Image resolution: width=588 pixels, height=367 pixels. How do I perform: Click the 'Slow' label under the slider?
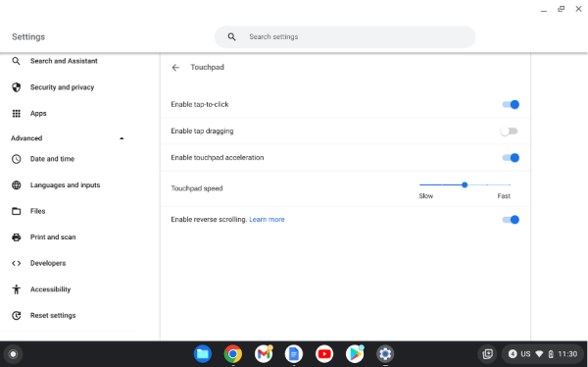point(426,196)
